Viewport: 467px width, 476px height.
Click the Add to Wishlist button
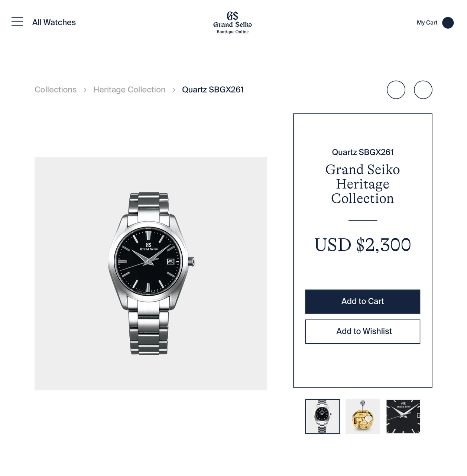(x=363, y=332)
